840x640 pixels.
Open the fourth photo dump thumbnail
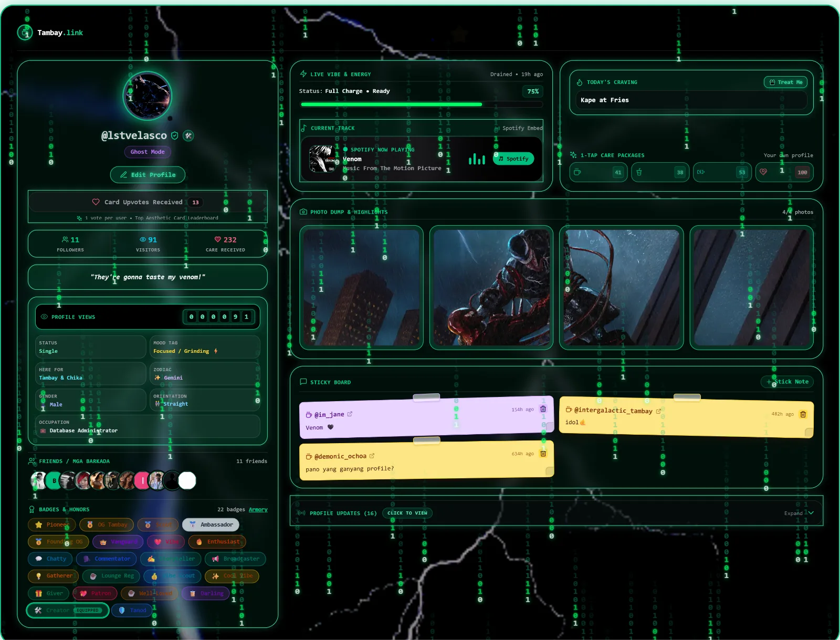coord(752,288)
